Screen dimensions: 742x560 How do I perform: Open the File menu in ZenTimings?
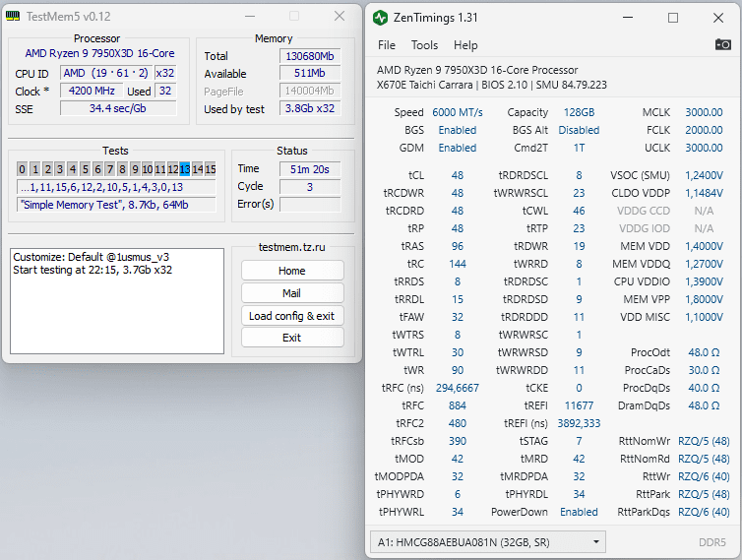[x=387, y=45]
